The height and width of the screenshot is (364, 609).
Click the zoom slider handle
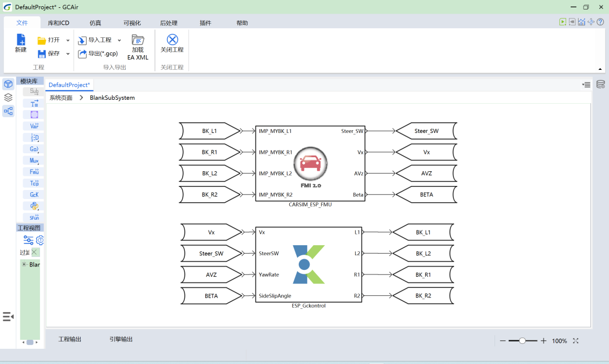point(522,341)
